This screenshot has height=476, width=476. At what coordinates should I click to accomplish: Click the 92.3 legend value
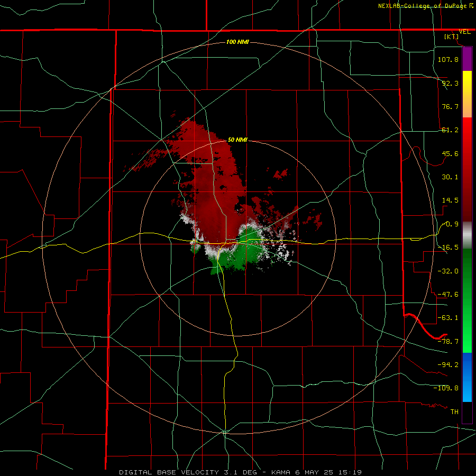point(450,83)
